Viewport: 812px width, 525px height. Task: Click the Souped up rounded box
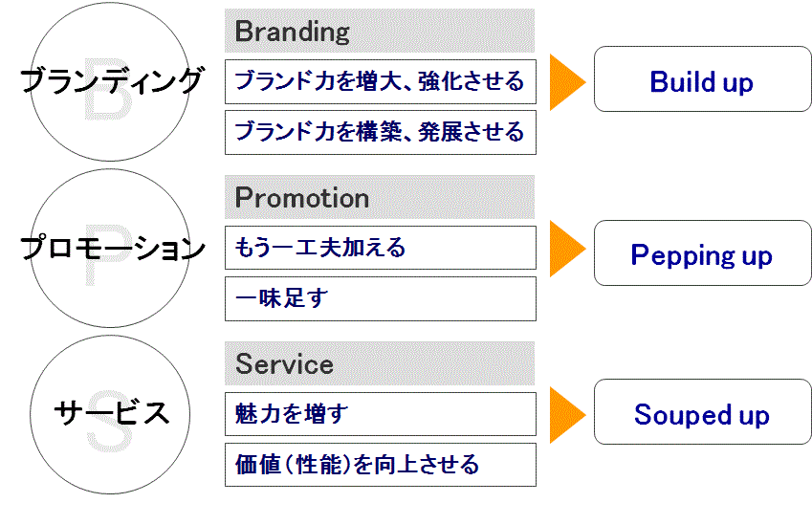pyautogui.click(x=703, y=411)
